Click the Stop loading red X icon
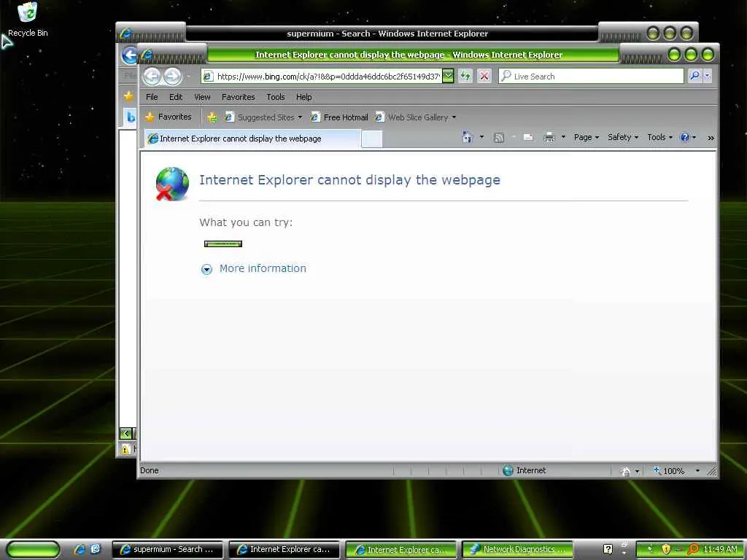The height and width of the screenshot is (560, 747). [x=484, y=76]
